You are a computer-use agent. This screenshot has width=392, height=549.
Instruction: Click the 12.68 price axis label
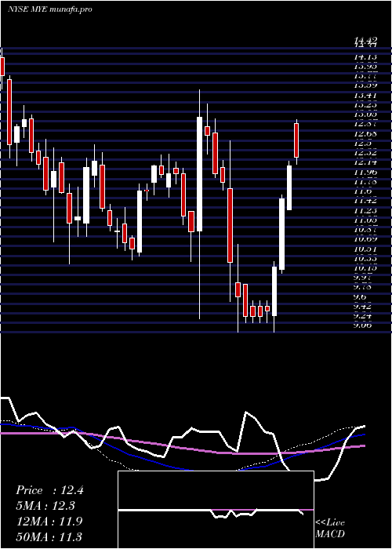[365, 133]
